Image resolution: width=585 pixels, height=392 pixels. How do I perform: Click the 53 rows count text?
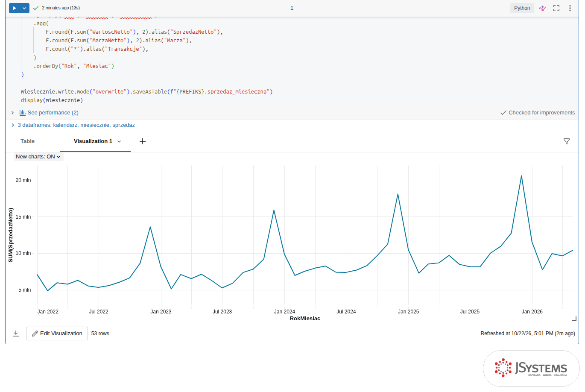point(100,333)
